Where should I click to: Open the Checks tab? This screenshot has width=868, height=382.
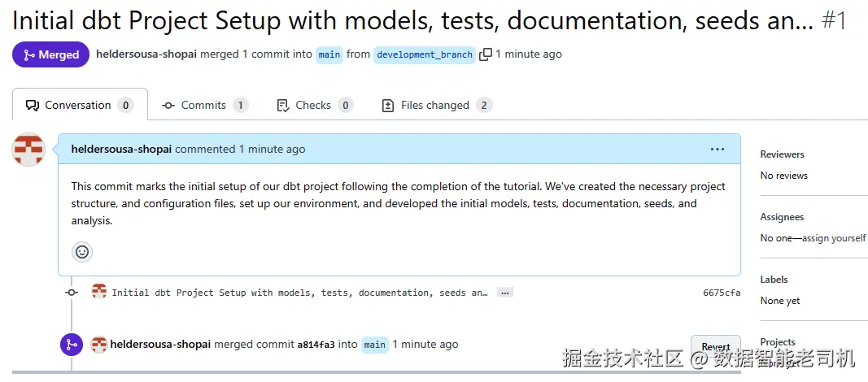[x=315, y=105]
